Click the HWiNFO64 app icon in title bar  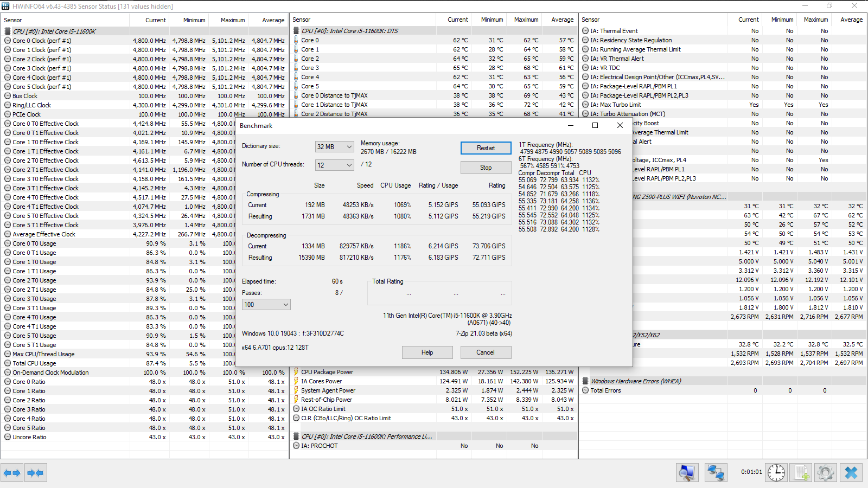tap(6, 6)
